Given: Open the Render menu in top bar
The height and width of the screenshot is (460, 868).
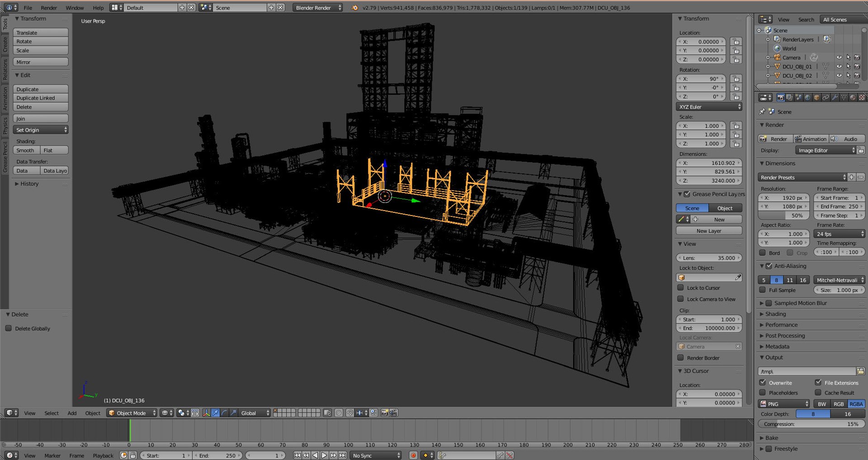Looking at the screenshot, I should [49, 8].
